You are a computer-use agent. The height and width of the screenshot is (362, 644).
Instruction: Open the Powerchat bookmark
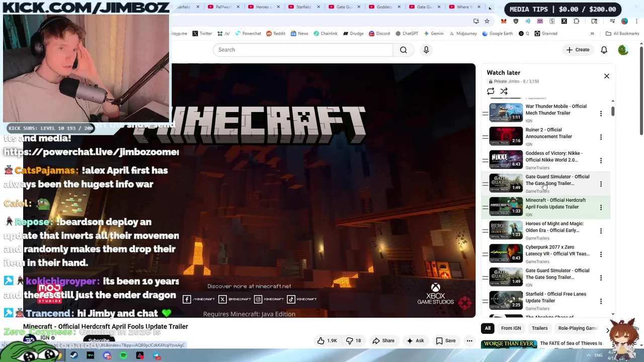pos(248,34)
